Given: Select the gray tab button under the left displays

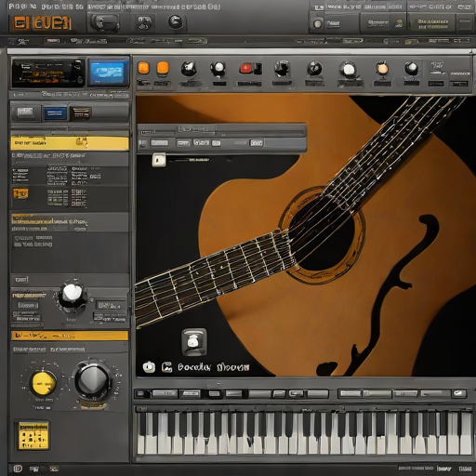Looking at the screenshot, I should 25,112.
